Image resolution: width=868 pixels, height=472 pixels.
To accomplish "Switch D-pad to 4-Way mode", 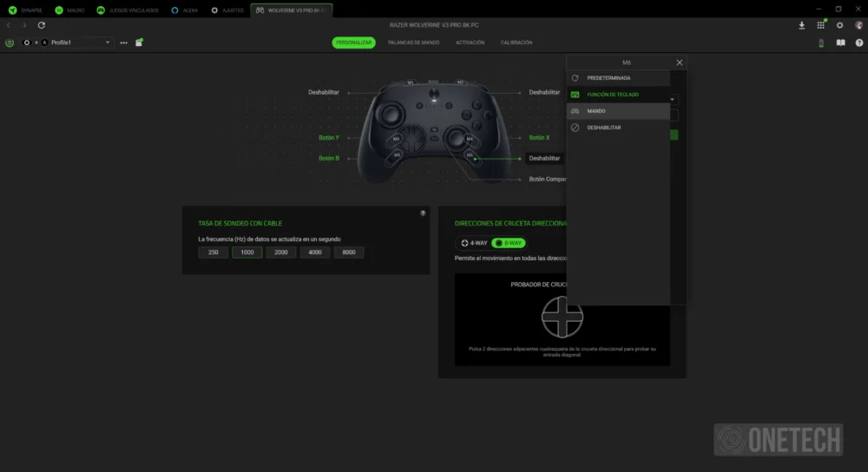I will tap(475, 243).
